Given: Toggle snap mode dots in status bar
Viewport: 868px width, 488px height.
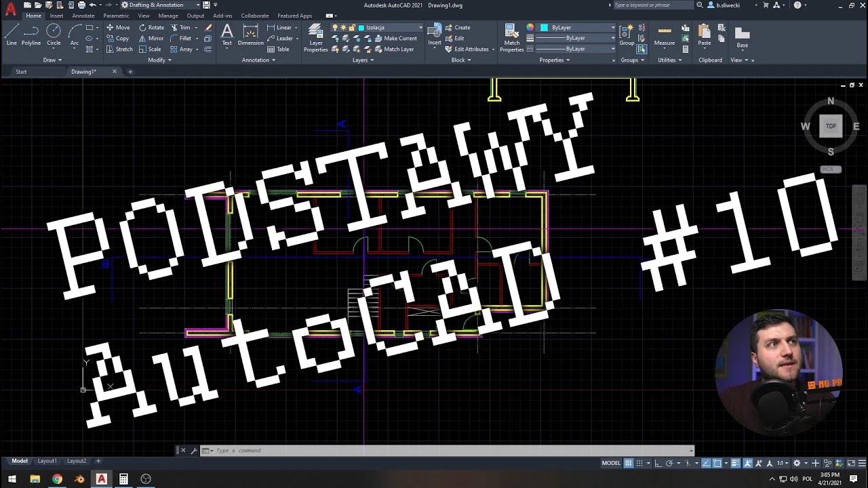Looking at the screenshot, I should point(639,463).
